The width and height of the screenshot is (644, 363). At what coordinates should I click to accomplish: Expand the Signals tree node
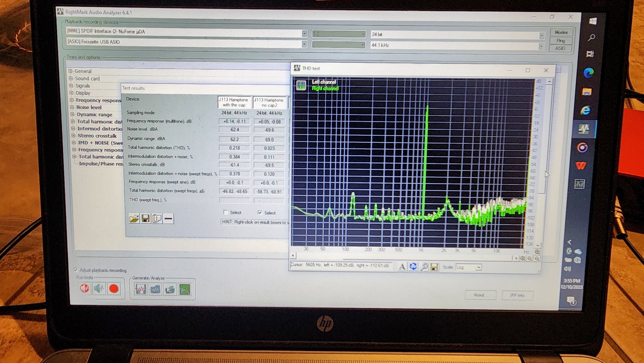tap(71, 86)
